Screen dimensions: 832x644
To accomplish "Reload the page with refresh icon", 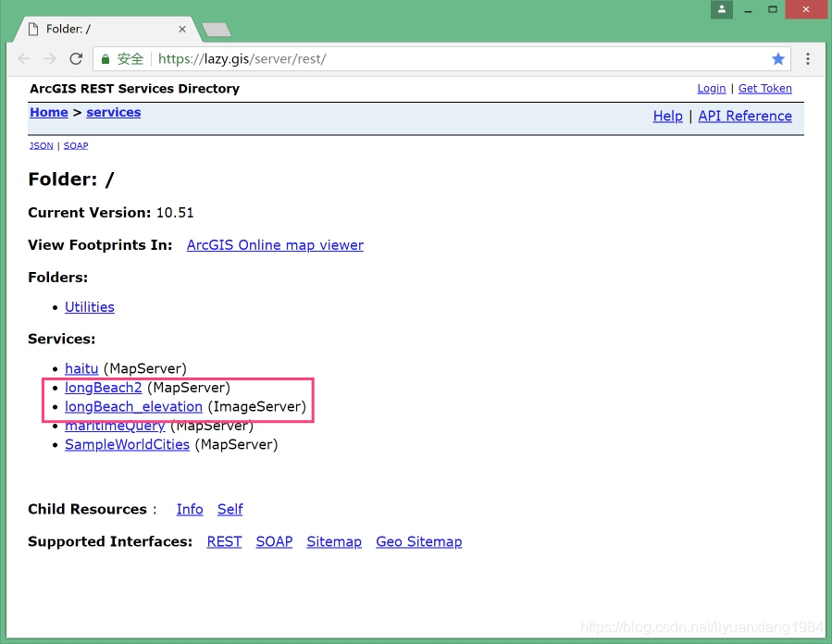I will point(76,58).
